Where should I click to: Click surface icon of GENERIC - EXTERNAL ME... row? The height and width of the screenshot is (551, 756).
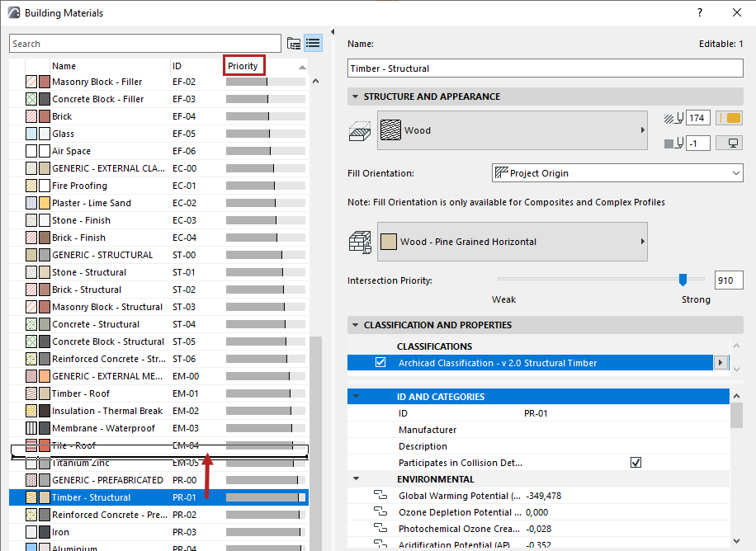tap(45, 376)
